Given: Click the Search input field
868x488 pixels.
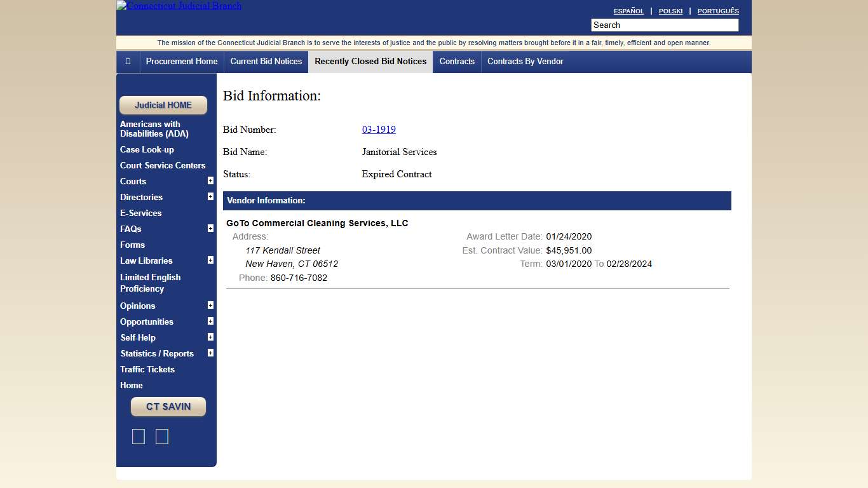Looking at the screenshot, I should coord(664,25).
